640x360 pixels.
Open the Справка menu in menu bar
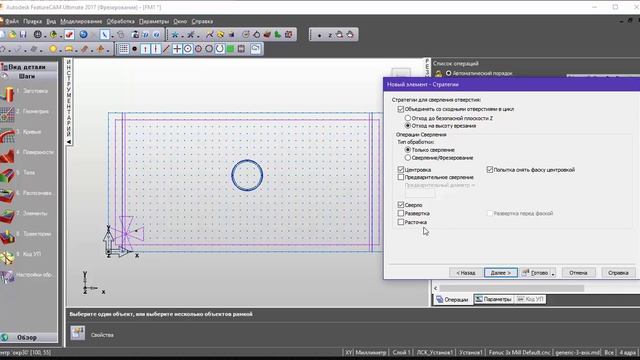tap(202, 21)
